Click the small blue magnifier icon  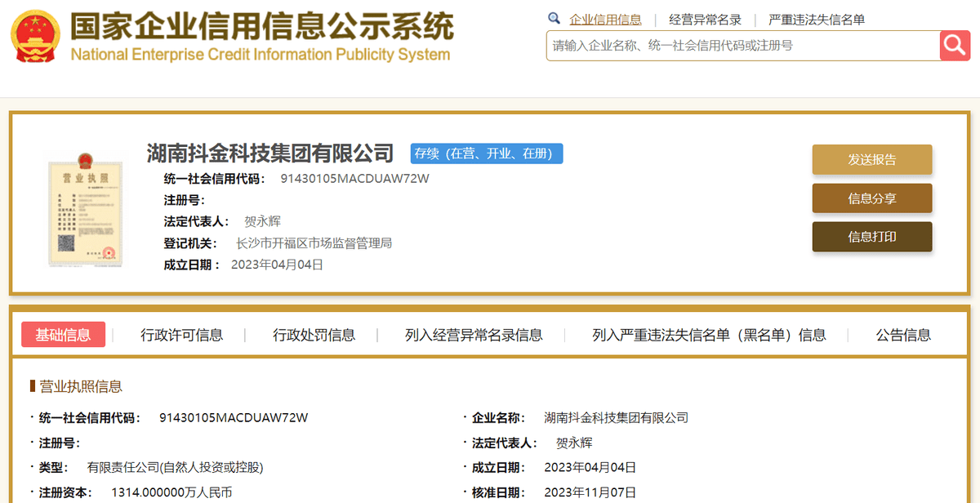554,19
